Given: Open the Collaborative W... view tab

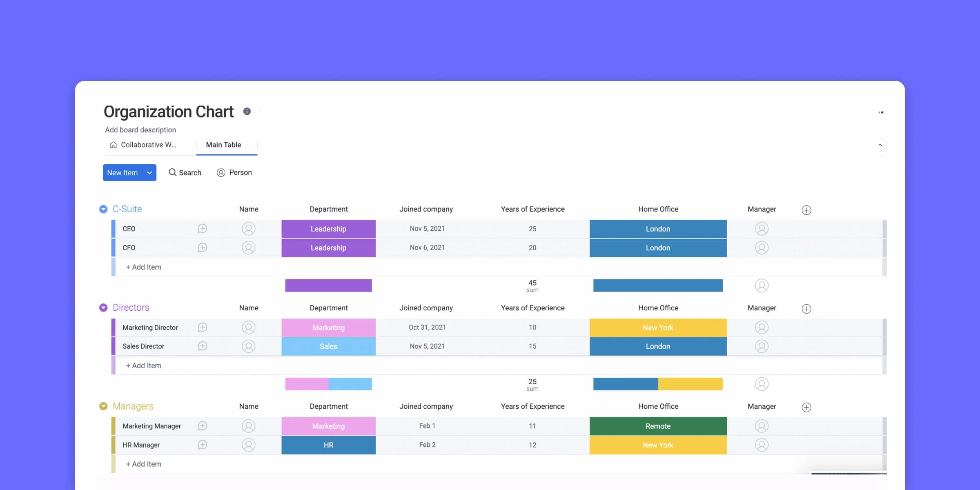Looking at the screenshot, I should (x=148, y=145).
